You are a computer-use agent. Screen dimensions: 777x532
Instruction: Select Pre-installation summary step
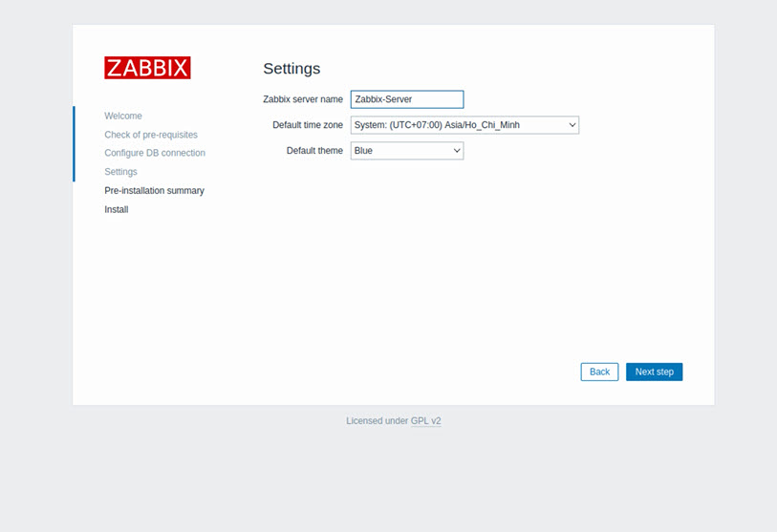point(154,191)
